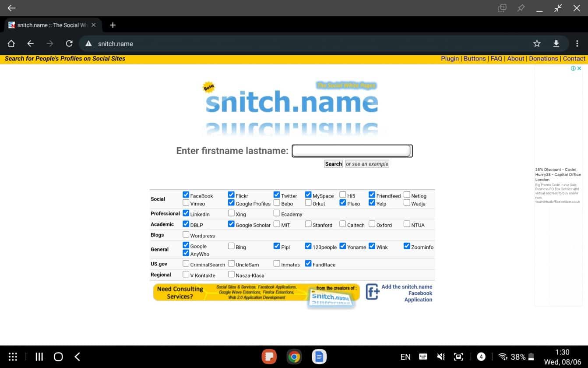Mute sound via the speaker icon in tray

440,356
